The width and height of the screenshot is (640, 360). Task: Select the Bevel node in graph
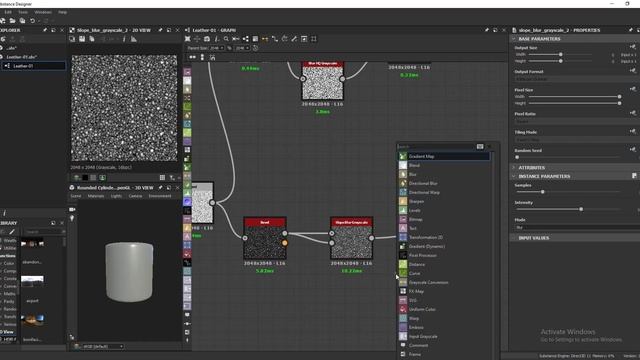265,238
